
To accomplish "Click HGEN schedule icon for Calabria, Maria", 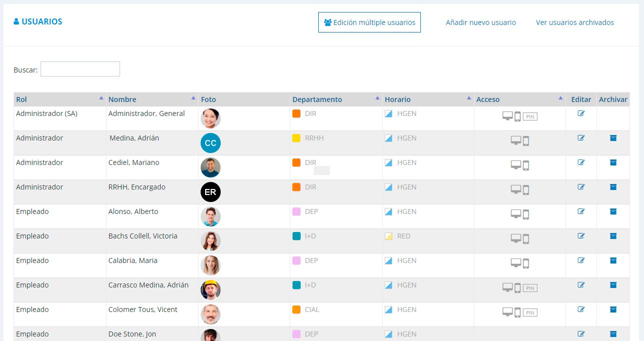I will [388, 260].
